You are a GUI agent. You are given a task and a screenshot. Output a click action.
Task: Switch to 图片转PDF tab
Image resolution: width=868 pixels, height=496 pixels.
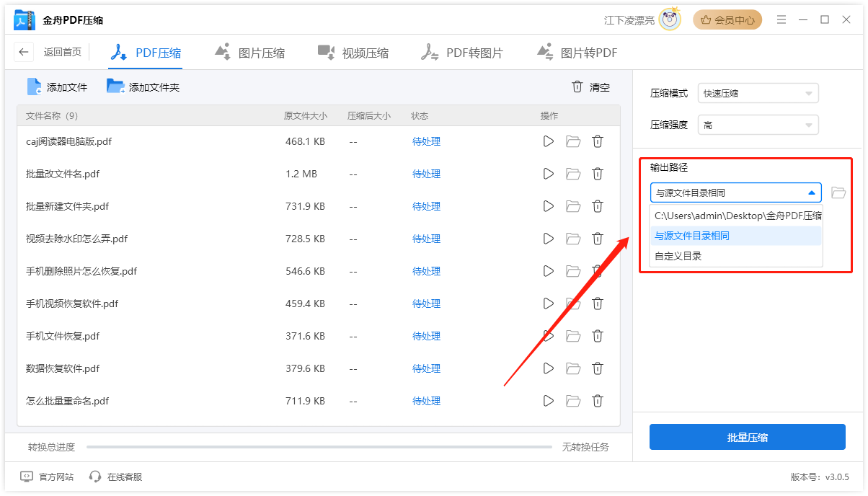click(x=577, y=53)
